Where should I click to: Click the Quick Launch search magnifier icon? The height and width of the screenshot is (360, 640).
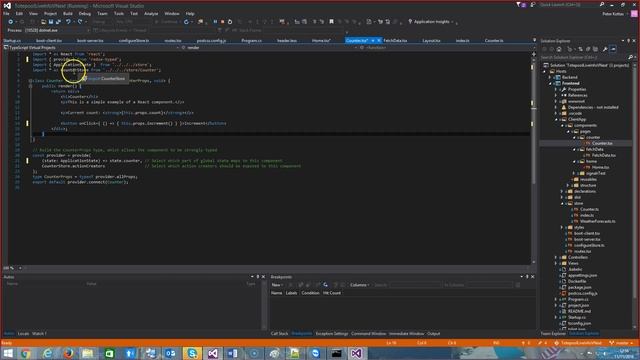(602, 5)
